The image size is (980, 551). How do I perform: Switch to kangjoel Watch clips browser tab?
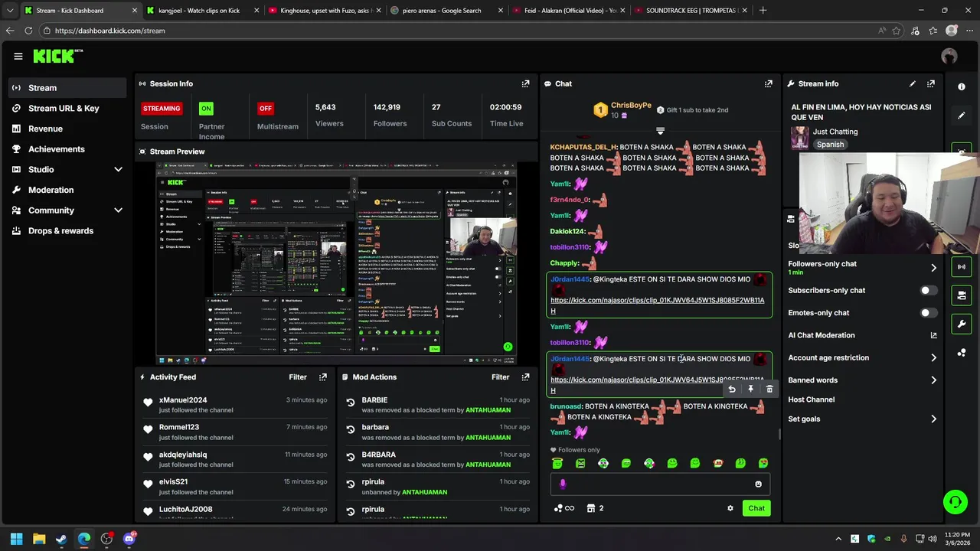click(x=202, y=11)
